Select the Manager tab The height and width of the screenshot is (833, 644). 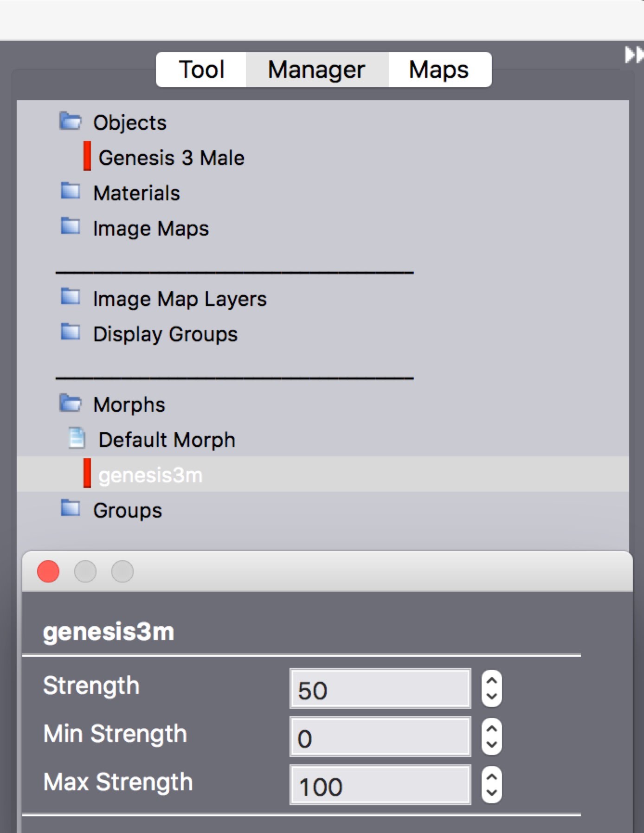316,70
